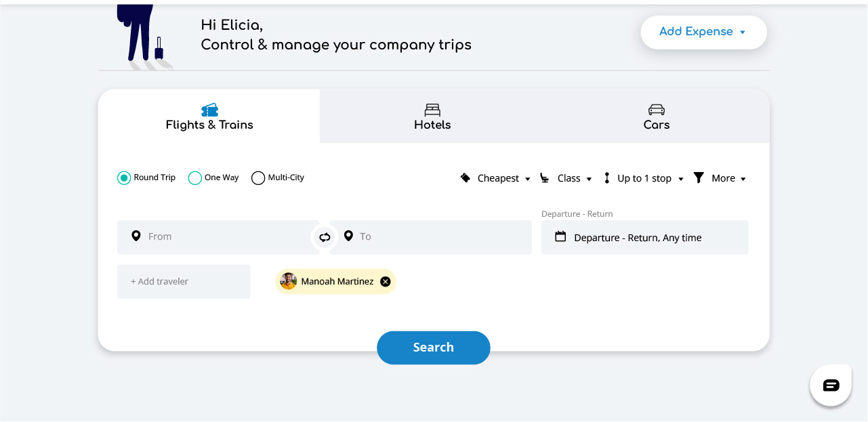Viewport: 868px width, 422px height.
Task: Select the Round Trip radio button
Action: [124, 178]
